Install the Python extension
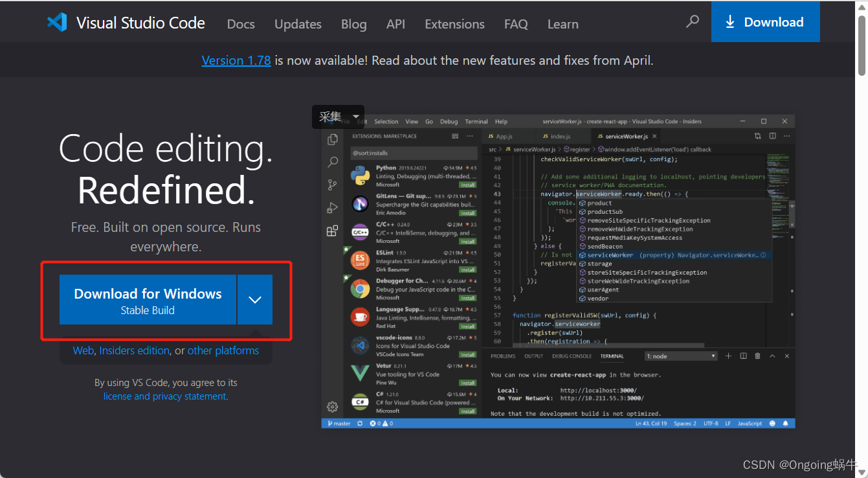868x478 pixels. (468, 185)
